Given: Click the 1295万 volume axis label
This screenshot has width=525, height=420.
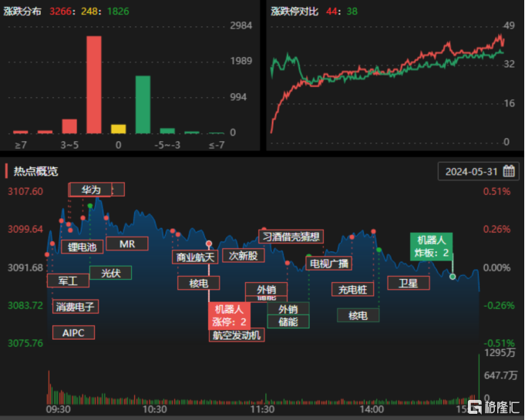Looking at the screenshot, I should pyautogui.click(x=500, y=352).
